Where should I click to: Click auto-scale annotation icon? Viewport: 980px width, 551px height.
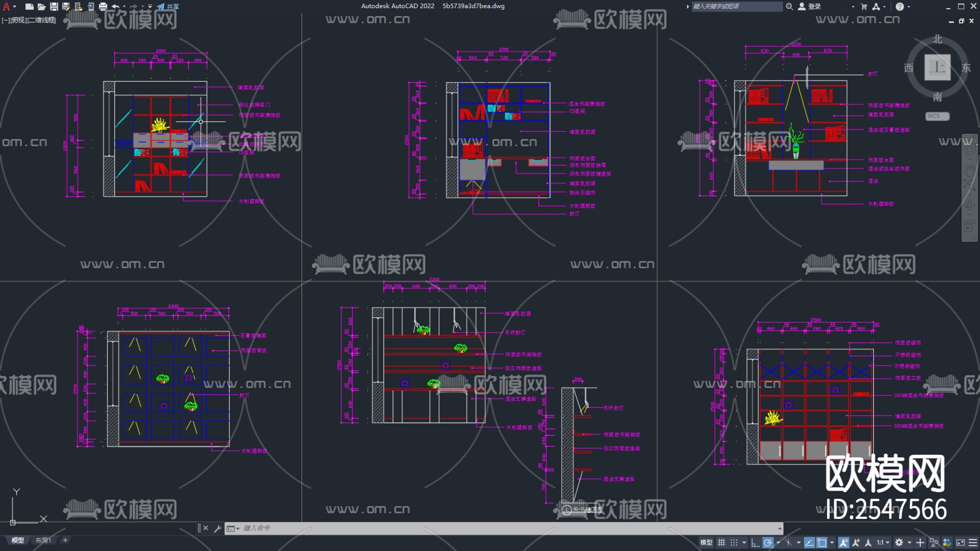[856, 542]
